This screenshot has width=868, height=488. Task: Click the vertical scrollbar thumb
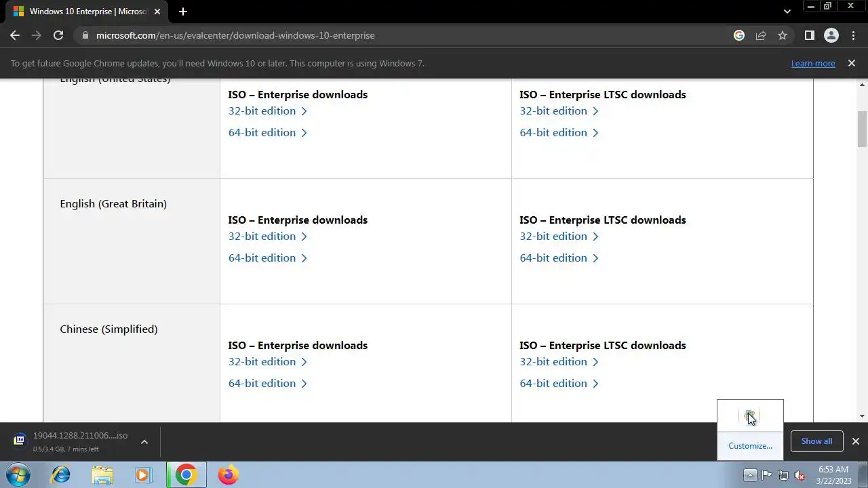tap(863, 129)
